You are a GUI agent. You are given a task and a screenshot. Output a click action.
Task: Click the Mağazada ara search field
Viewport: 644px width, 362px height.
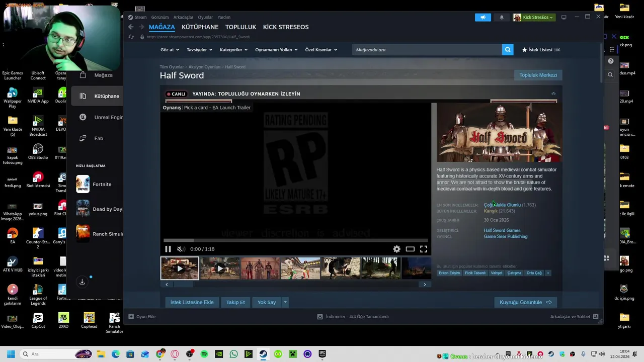tap(427, 50)
